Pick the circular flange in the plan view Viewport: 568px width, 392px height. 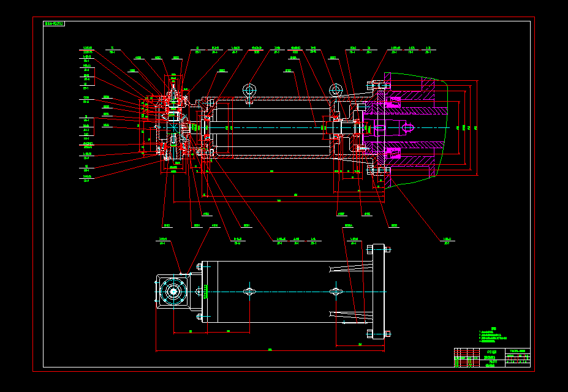tap(173, 292)
